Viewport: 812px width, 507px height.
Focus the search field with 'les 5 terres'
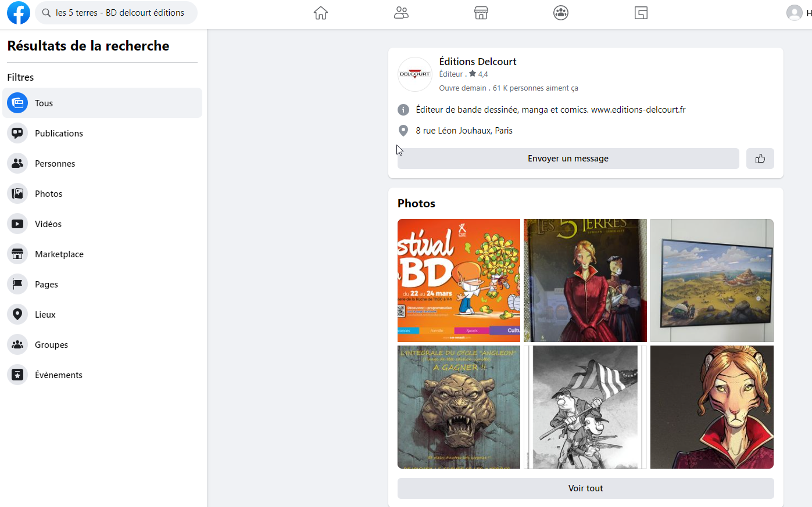click(116, 13)
